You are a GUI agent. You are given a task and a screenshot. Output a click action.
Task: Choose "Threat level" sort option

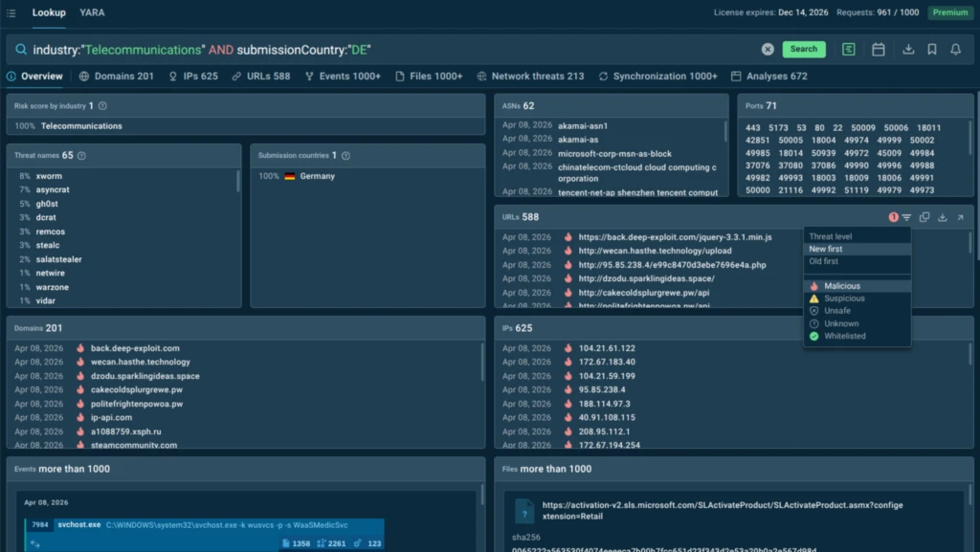point(830,236)
